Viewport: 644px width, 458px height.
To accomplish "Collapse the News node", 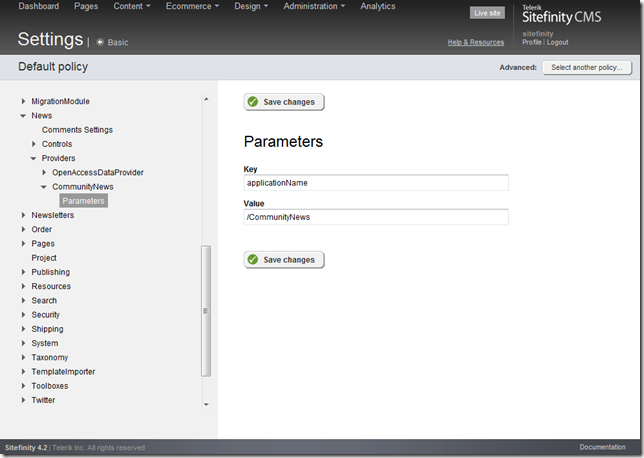I will click(x=23, y=116).
